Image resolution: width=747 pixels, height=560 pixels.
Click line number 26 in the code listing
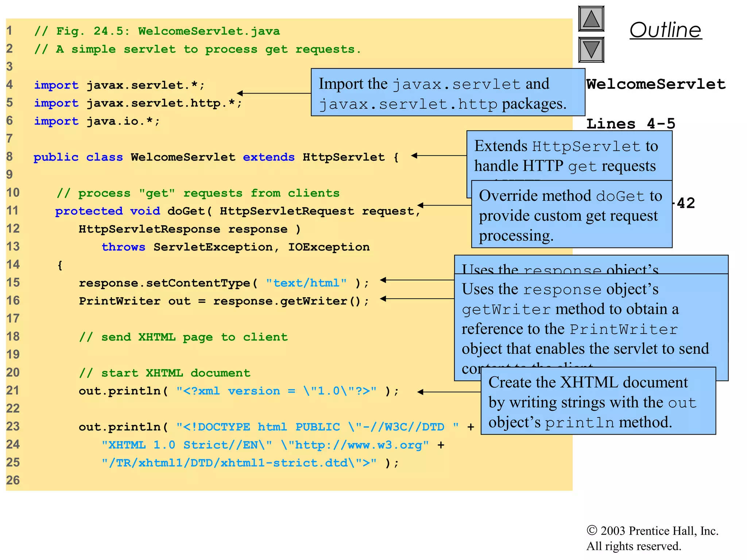(x=13, y=480)
